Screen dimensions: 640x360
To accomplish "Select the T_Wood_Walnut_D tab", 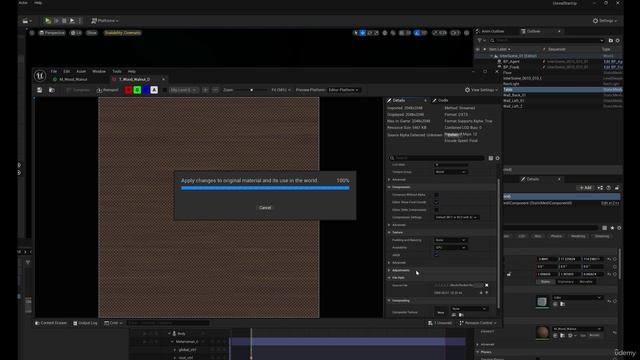I will [134, 79].
